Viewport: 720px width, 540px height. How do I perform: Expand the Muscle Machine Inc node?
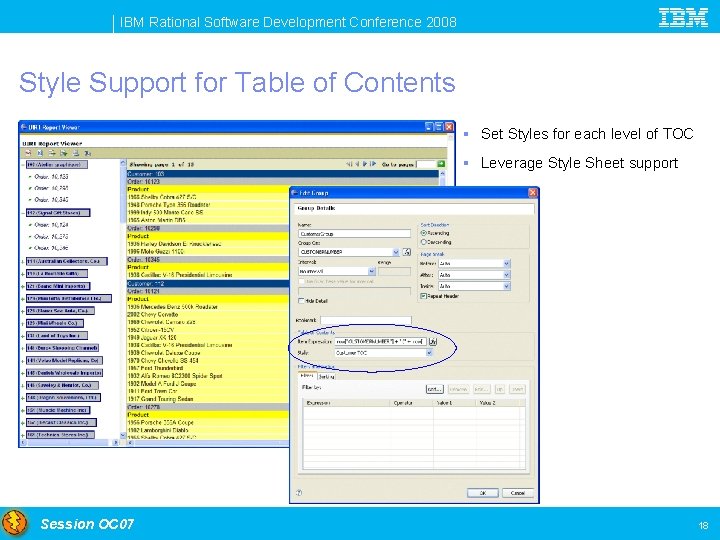(x=22, y=411)
